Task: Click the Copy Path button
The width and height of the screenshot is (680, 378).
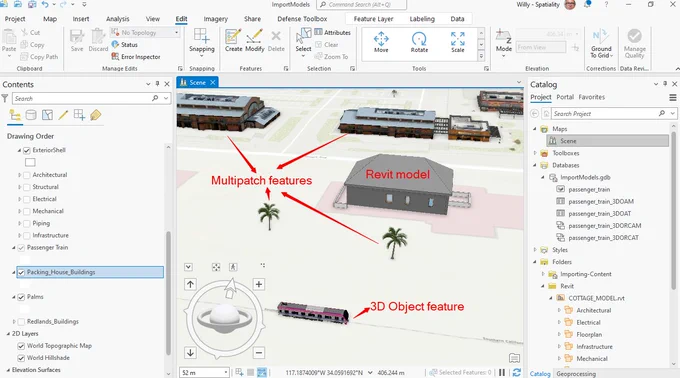Action: [39, 57]
